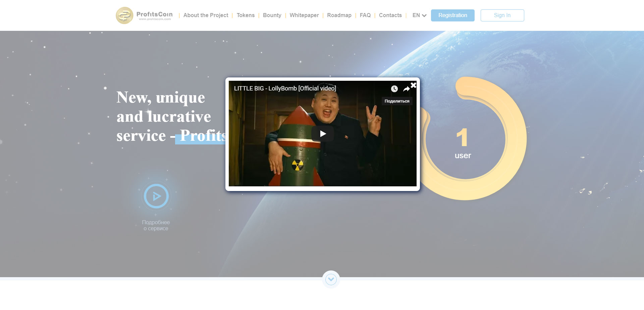
Task: Open the About the Project menu item
Action: (206, 15)
